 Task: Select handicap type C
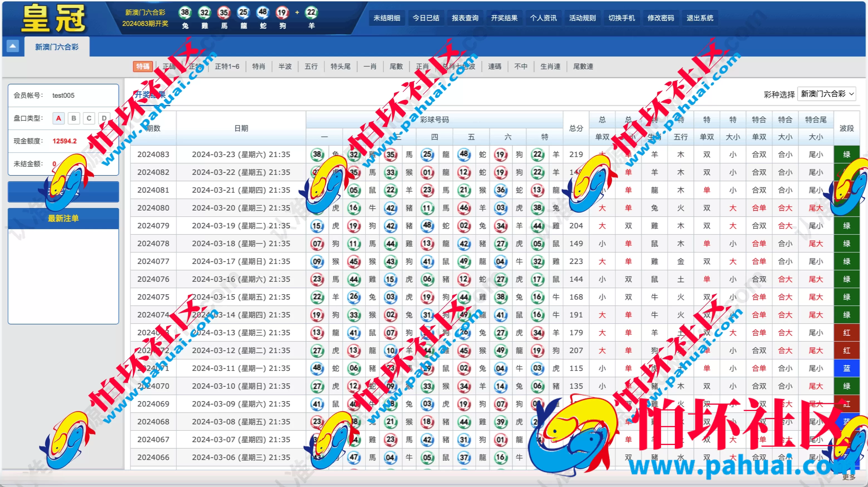click(89, 118)
